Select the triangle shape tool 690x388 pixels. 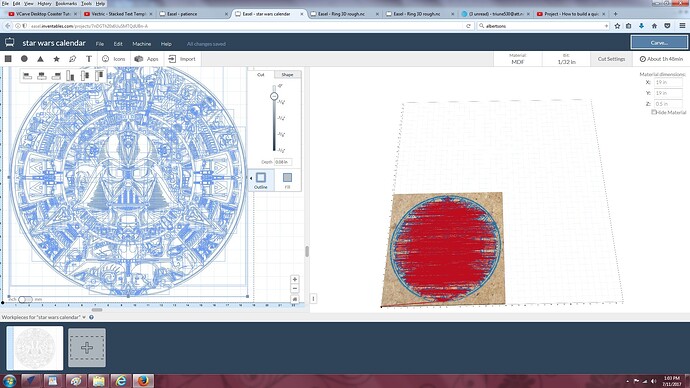click(x=40, y=59)
